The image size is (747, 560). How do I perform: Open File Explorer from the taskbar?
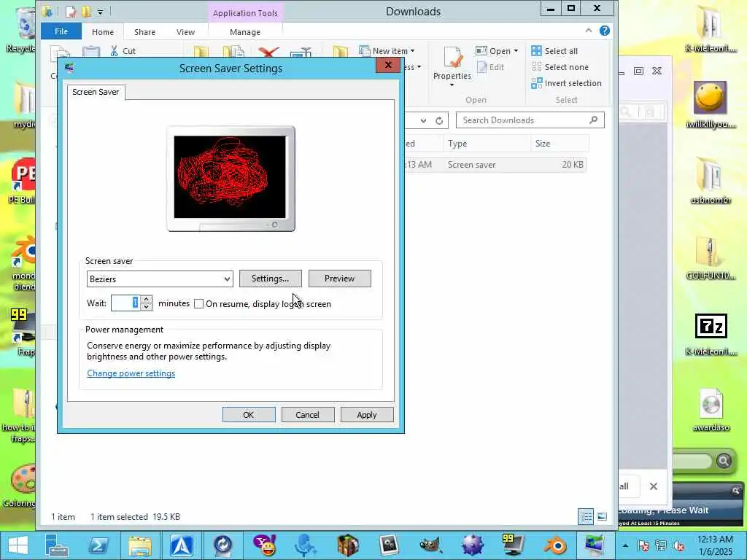[139, 545]
